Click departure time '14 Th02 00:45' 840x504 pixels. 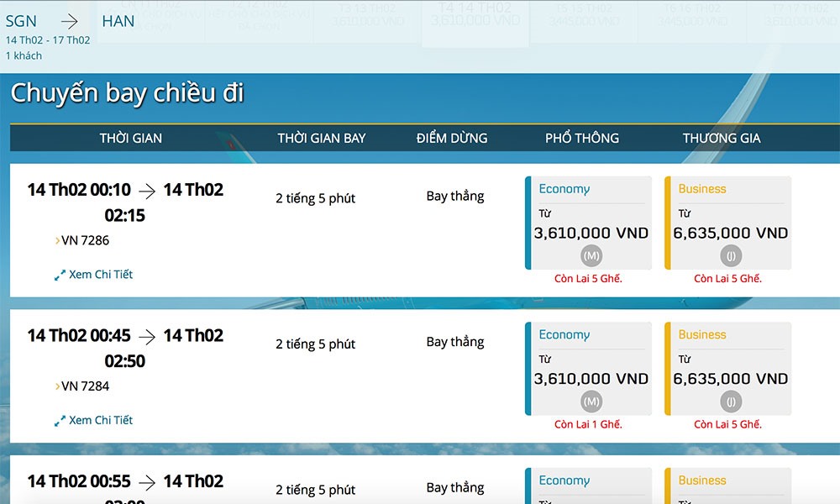(79, 335)
